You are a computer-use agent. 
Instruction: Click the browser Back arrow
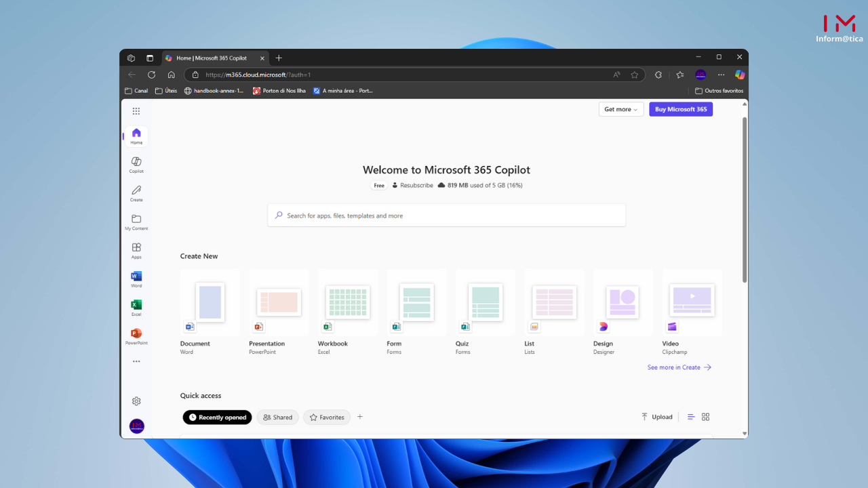coord(132,75)
